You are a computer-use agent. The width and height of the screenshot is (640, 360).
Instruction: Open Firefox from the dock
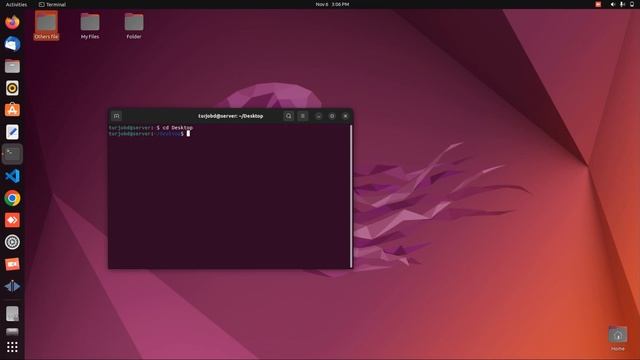[x=12, y=22]
